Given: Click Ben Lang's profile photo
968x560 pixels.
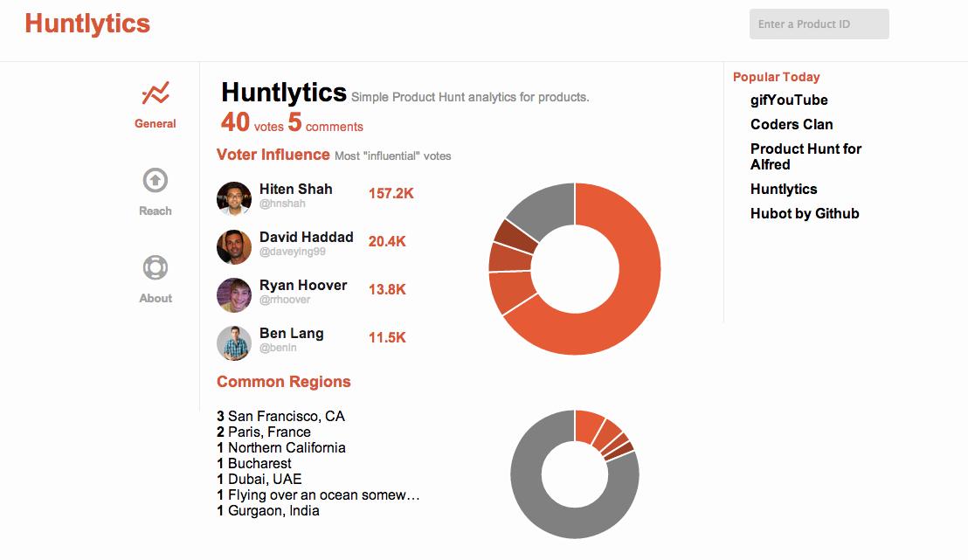Looking at the screenshot, I should [234, 342].
